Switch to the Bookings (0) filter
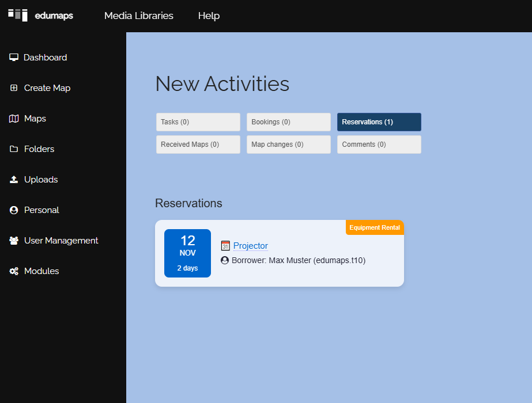The image size is (532, 403). (x=288, y=122)
